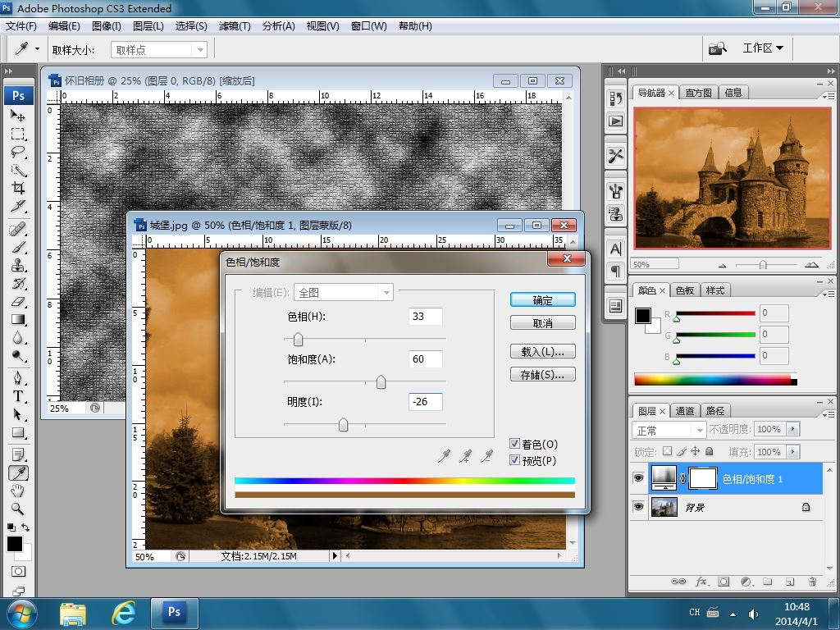840x630 pixels.
Task: Click the add layer mask icon
Action: [724, 582]
